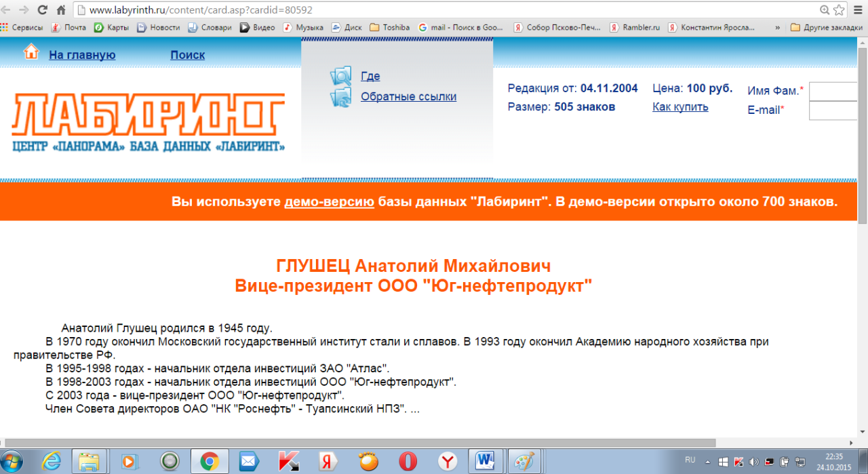
Task: Open the Словари bookmark
Action: click(x=210, y=28)
